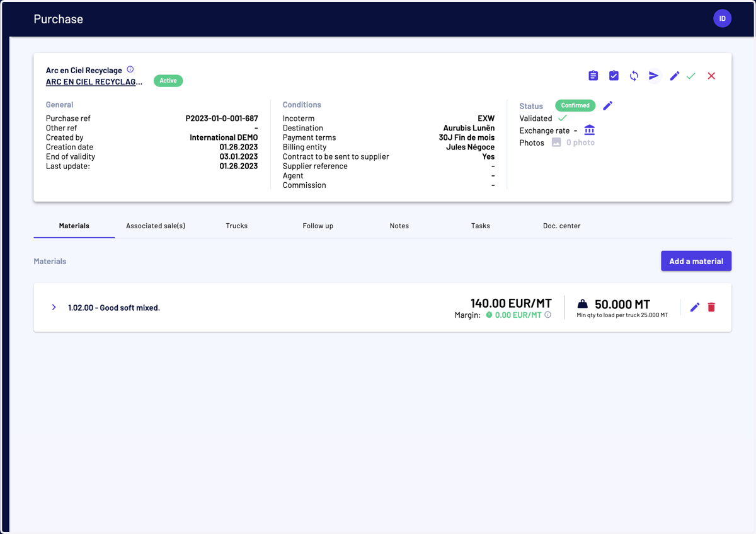Switch to the Materials tab
This screenshot has height=534, width=756.
[x=74, y=226]
